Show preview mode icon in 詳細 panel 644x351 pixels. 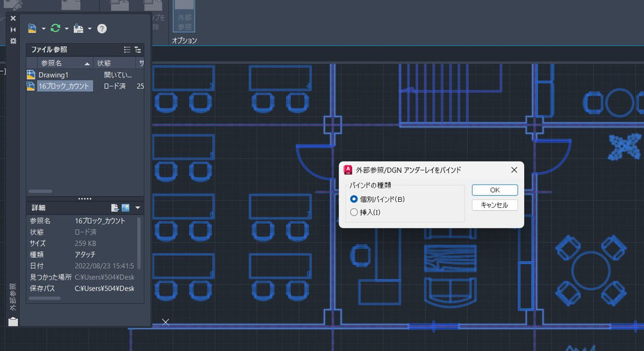pyautogui.click(x=125, y=207)
